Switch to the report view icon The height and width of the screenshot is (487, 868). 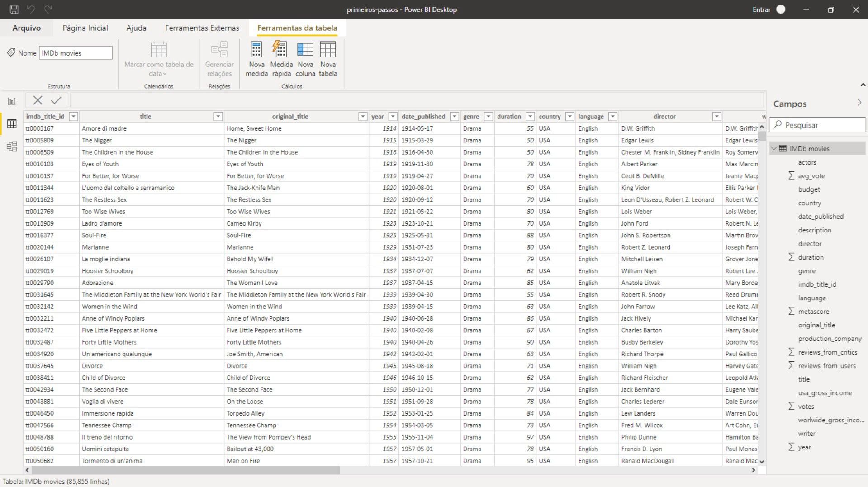[12, 101]
